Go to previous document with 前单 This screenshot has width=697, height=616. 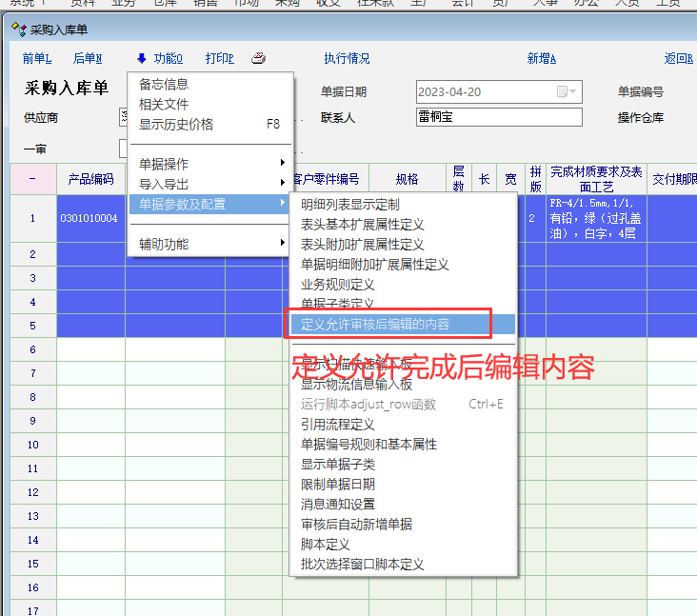36,59
